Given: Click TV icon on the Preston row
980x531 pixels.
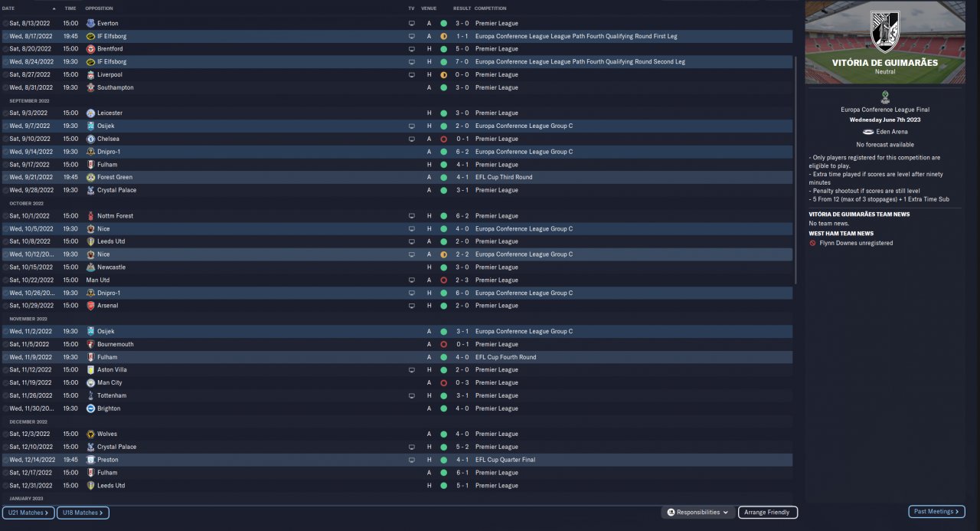Looking at the screenshot, I should (412, 460).
